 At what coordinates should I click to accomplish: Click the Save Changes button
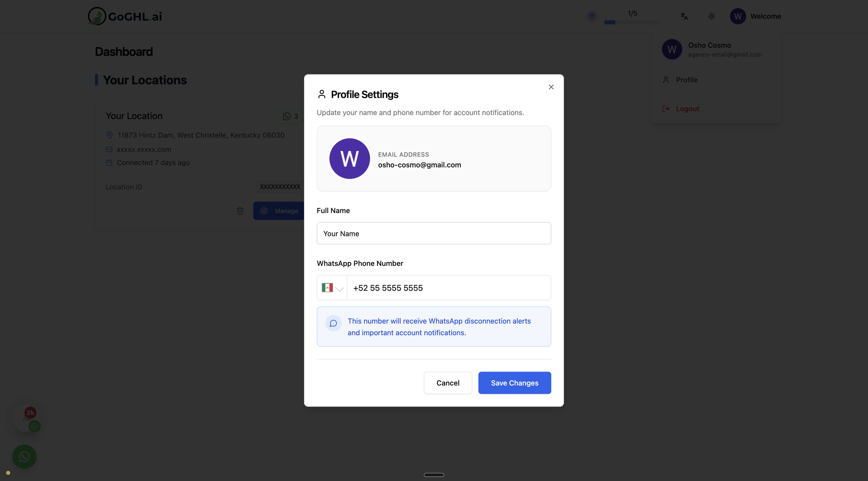tap(514, 383)
